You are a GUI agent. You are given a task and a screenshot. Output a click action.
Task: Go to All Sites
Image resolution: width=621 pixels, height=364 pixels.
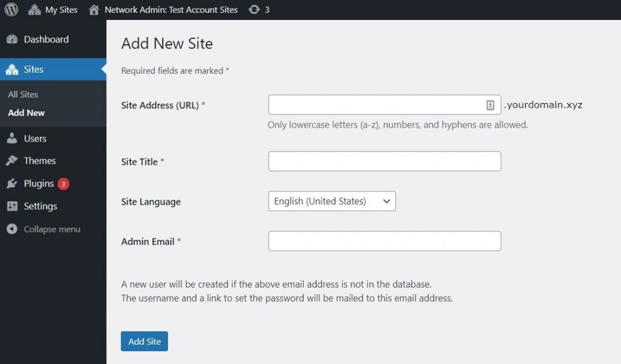[x=23, y=94]
